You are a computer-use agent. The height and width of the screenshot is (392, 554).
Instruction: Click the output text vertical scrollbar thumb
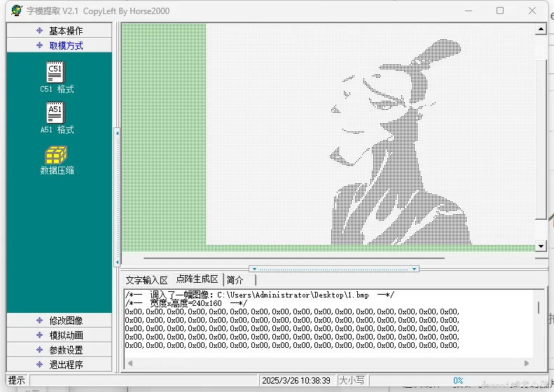click(x=539, y=307)
